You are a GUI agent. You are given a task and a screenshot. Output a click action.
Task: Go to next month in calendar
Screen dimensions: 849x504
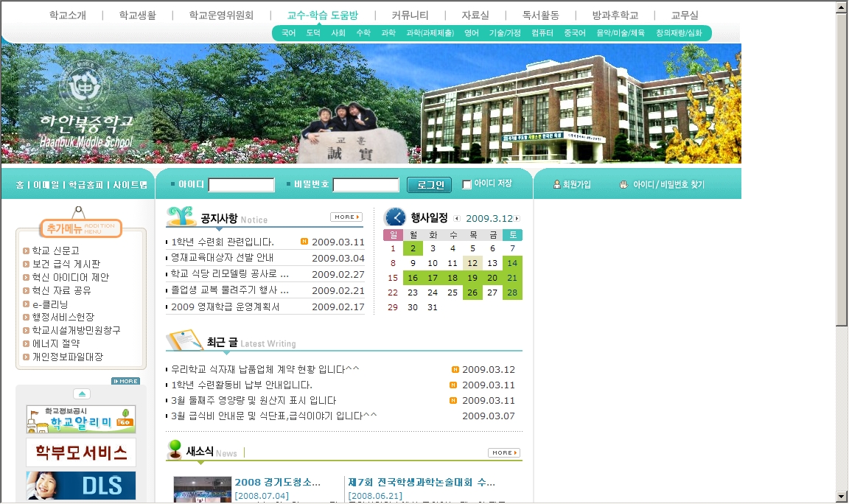tap(517, 219)
